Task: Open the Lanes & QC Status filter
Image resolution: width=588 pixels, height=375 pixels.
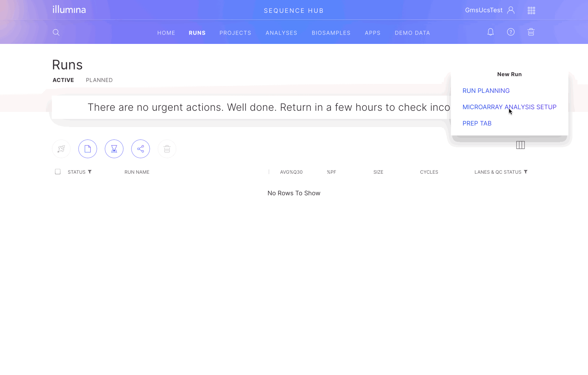Action: [x=526, y=172]
